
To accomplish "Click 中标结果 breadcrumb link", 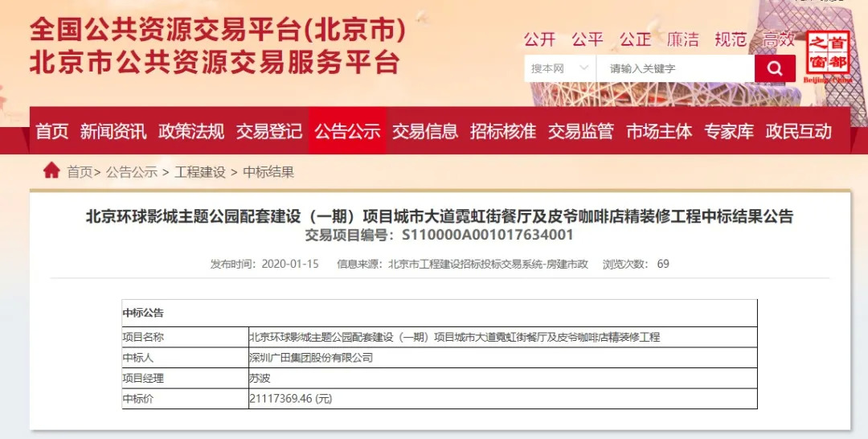I will click(268, 172).
